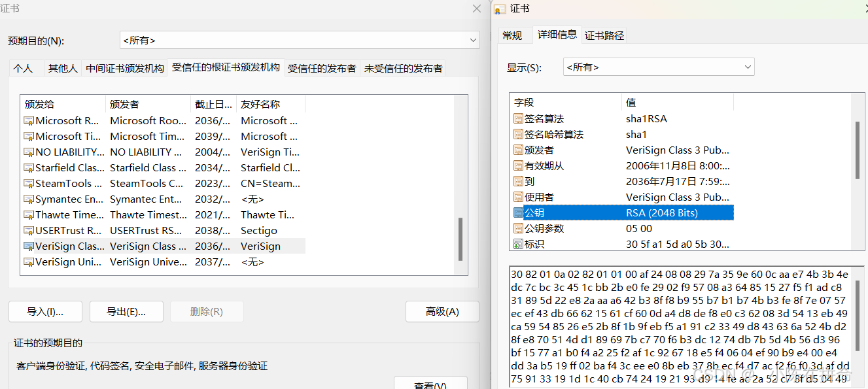Screen dimensions: 868x389
Task: Open the 中间证书颁发机构 tab
Action: [x=125, y=68]
